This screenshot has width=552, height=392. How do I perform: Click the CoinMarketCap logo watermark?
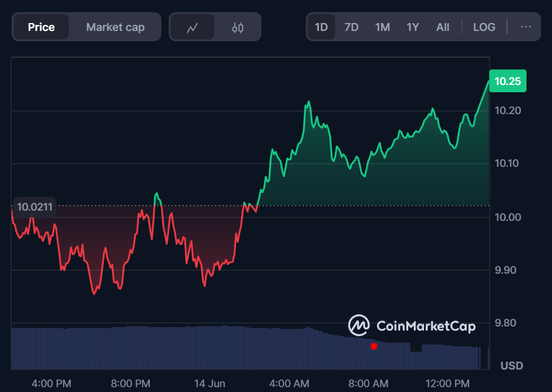412,326
